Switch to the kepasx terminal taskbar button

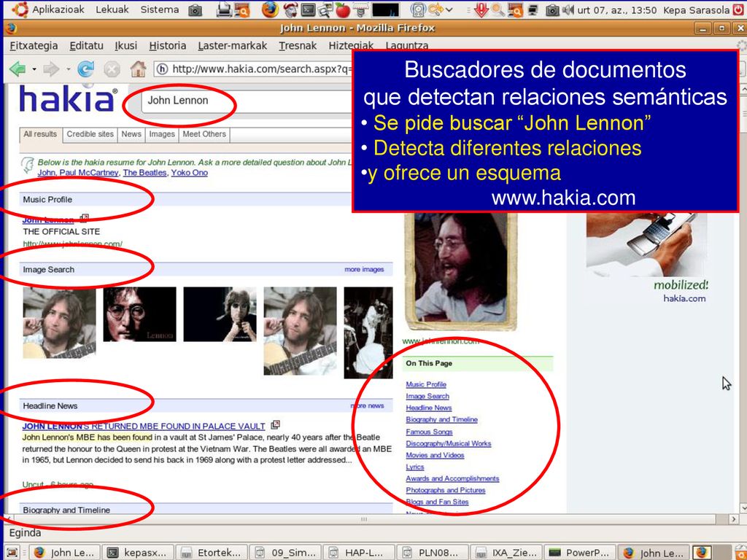click(137, 553)
